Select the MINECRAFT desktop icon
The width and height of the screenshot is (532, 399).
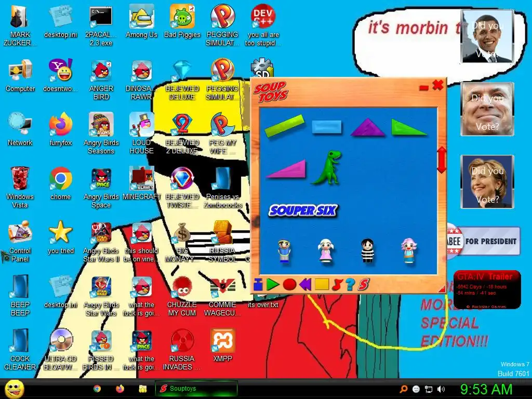141,183
